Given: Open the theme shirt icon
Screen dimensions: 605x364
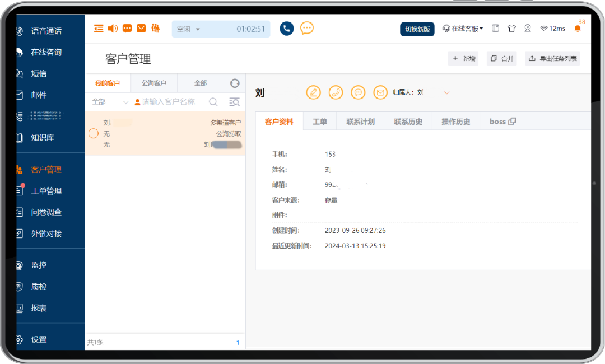Looking at the screenshot, I should click(511, 28).
